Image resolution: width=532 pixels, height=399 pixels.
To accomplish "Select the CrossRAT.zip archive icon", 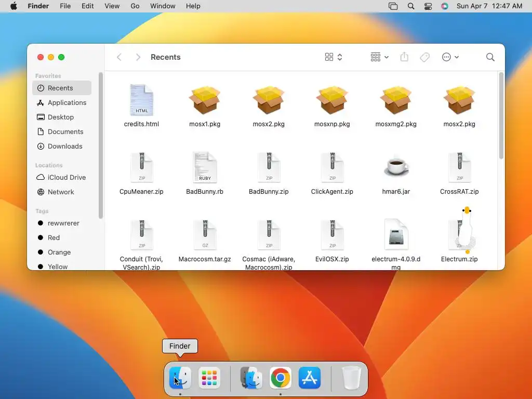I will [459, 167].
